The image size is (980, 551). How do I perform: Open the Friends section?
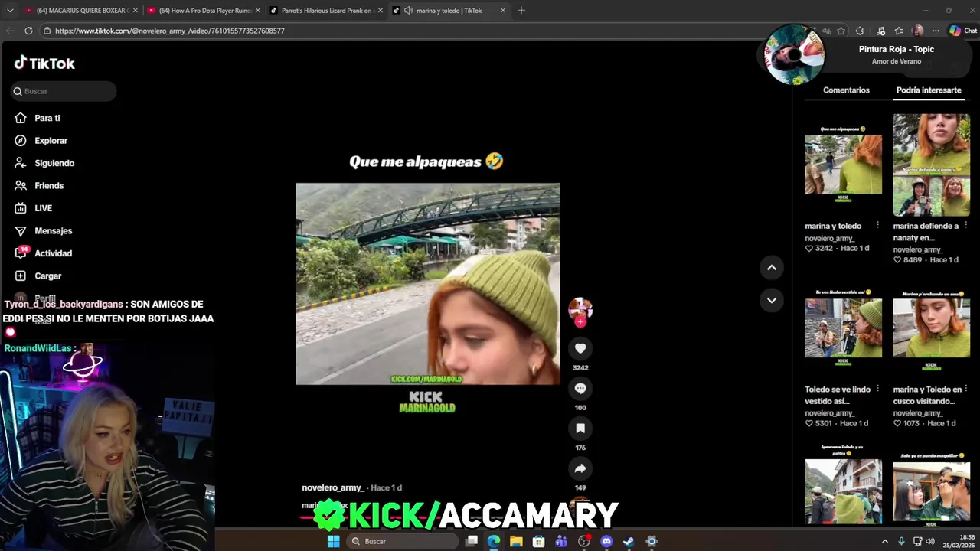click(38, 186)
